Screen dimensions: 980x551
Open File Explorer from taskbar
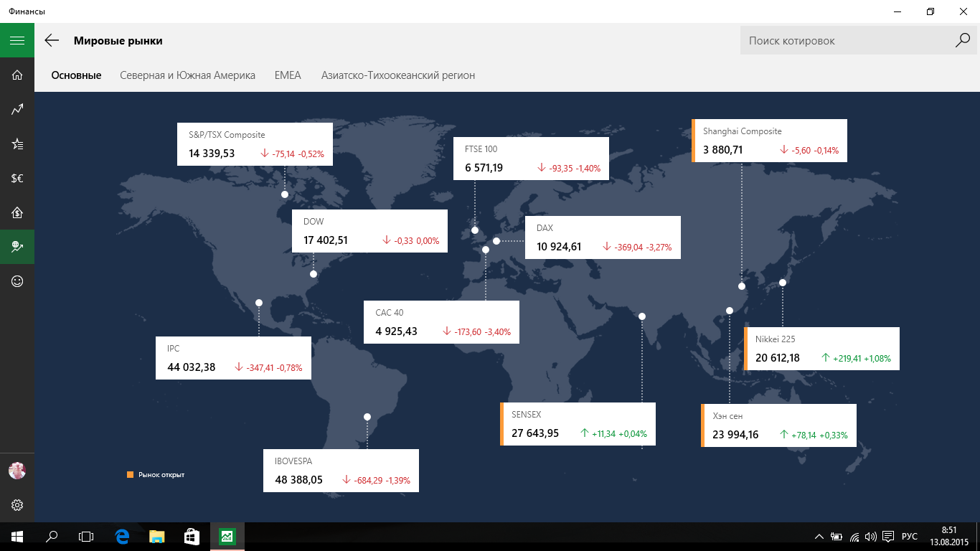[x=156, y=537]
